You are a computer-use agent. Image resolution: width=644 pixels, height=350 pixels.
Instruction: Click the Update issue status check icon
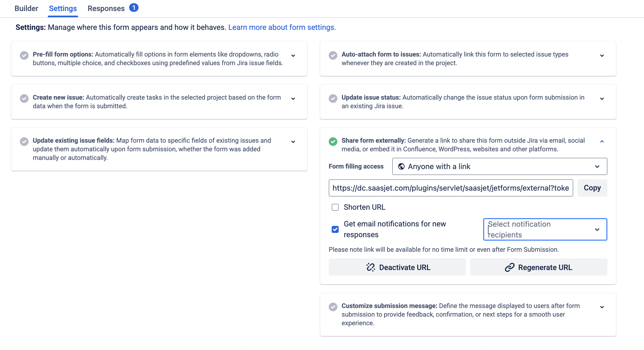(x=333, y=99)
